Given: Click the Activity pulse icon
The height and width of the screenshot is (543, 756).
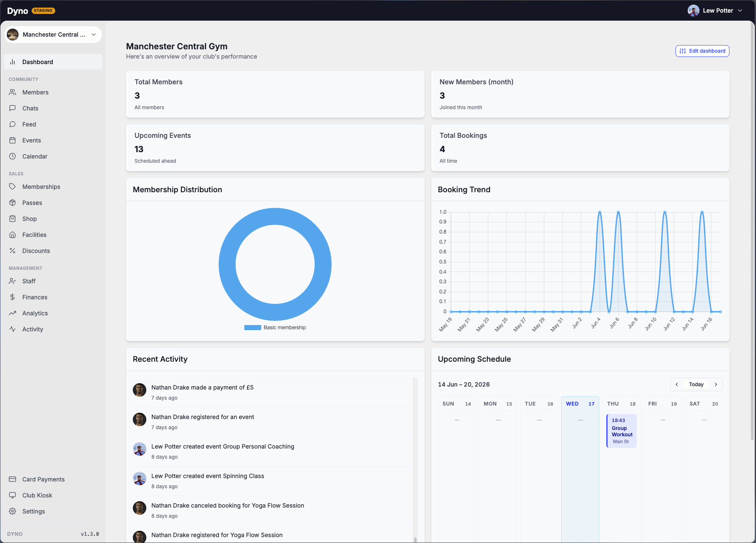Looking at the screenshot, I should pyautogui.click(x=13, y=329).
